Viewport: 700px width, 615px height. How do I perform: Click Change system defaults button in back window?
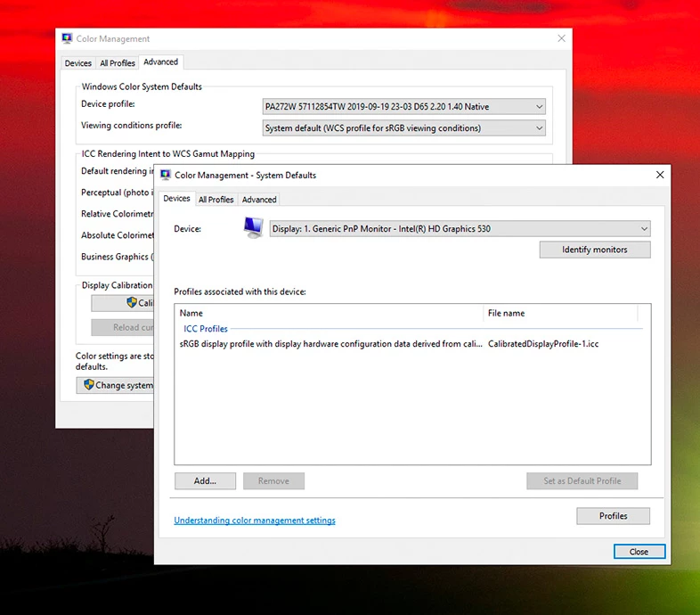(x=115, y=385)
